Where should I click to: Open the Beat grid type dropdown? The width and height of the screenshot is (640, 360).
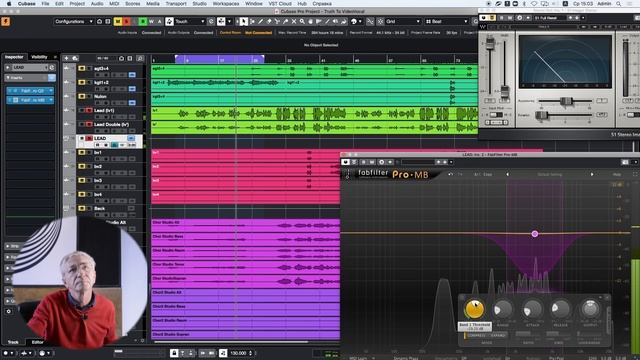tap(447, 22)
